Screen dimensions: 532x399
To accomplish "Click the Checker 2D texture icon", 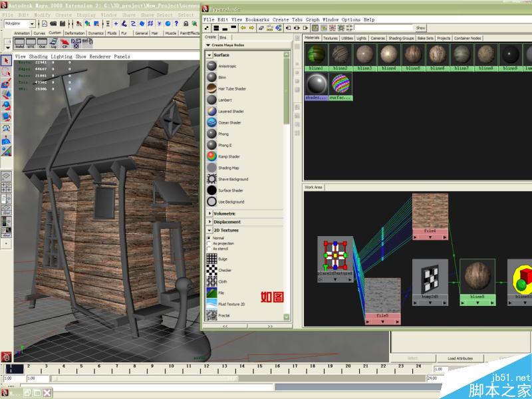I will [x=211, y=270].
